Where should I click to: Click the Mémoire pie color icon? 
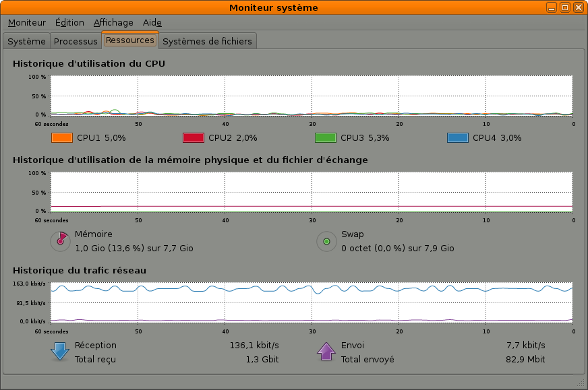click(61, 241)
